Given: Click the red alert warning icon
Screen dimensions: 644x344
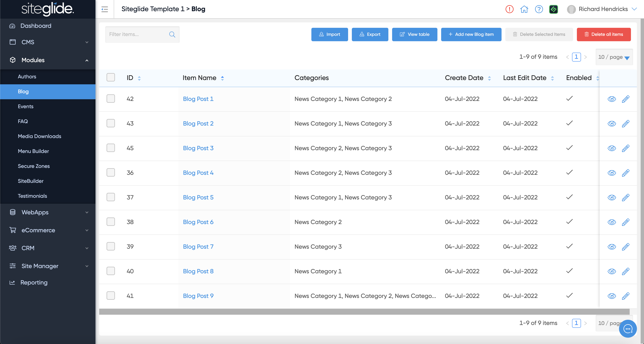Looking at the screenshot, I should coord(509,9).
